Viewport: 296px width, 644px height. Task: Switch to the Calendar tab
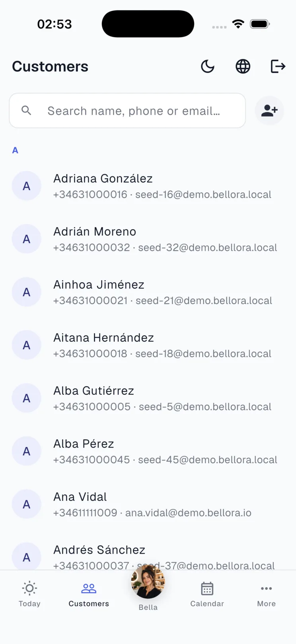pos(207,594)
